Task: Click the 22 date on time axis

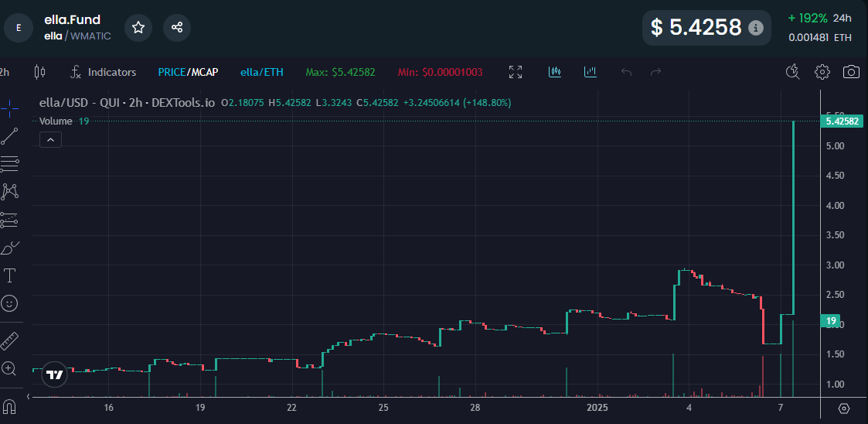Action: pyautogui.click(x=291, y=408)
